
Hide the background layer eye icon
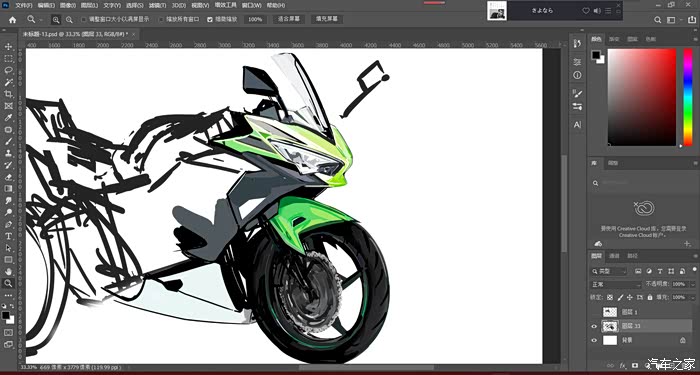[594, 340]
